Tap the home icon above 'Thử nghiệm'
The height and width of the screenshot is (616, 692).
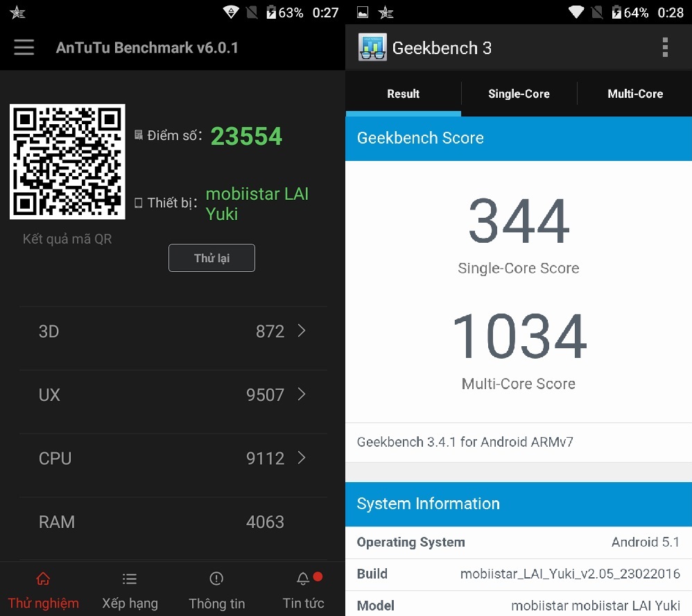pos(43,578)
